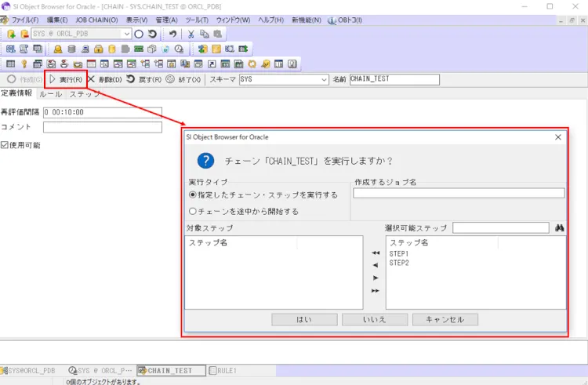Select STEP1 in the selectable steps list
Viewport: 588px width, 385px height.
point(399,254)
